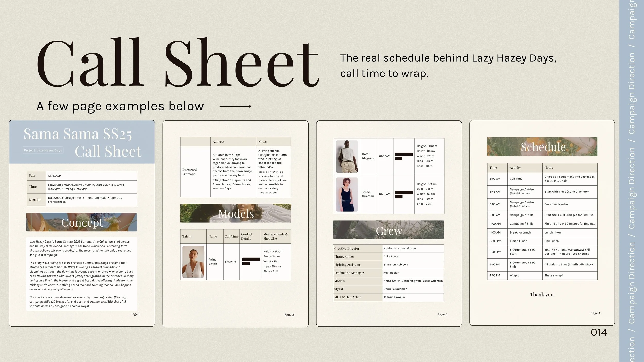Open the Models banner image
The width and height of the screenshot is (644, 362).
[235, 213]
